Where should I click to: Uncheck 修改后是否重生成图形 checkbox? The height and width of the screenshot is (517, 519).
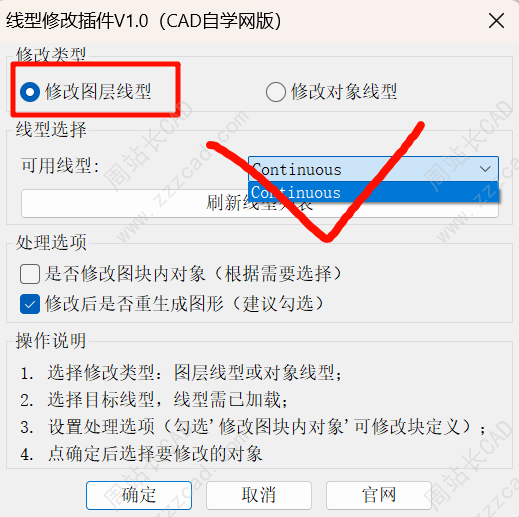point(30,304)
